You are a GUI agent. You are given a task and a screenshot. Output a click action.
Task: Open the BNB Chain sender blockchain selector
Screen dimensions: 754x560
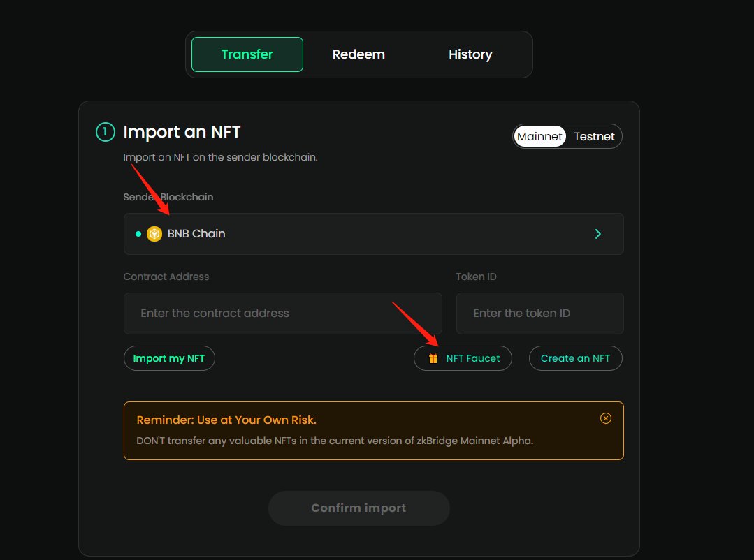[373, 234]
